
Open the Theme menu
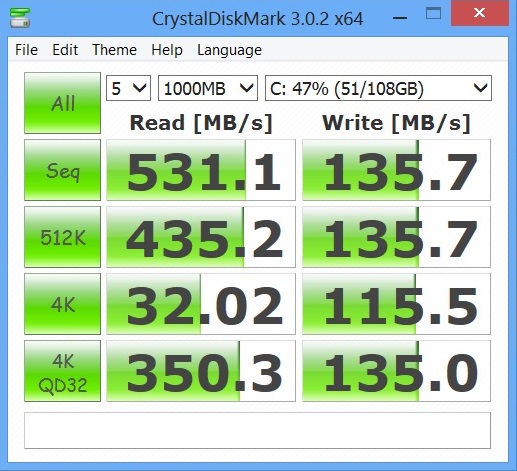click(x=114, y=50)
